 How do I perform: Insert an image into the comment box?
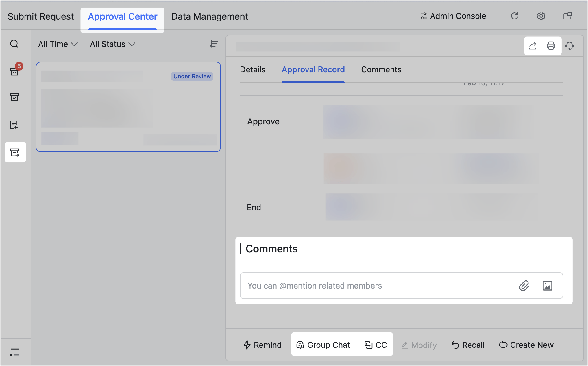[x=548, y=286]
